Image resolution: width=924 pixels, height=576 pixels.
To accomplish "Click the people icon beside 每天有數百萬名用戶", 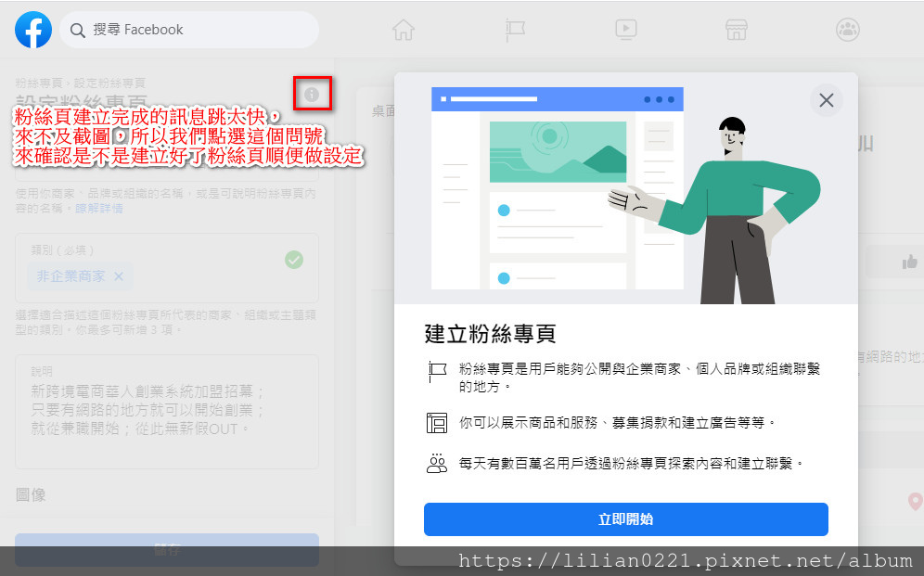I will point(437,464).
